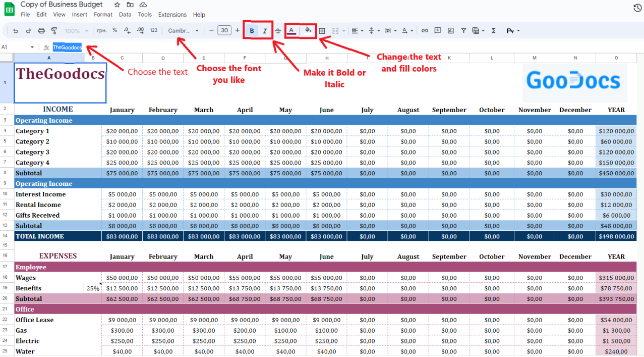View the cloud save status icon
Viewport: 644px width, 357px height.
click(143, 5)
